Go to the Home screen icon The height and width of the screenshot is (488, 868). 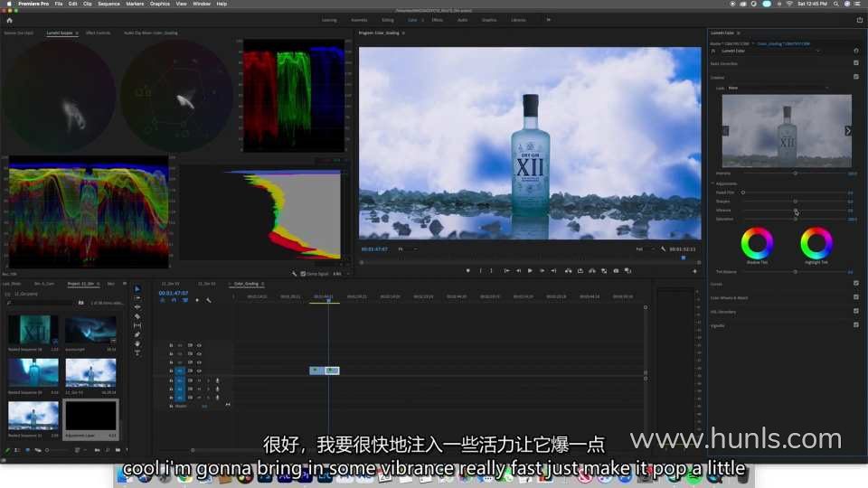(x=9, y=20)
